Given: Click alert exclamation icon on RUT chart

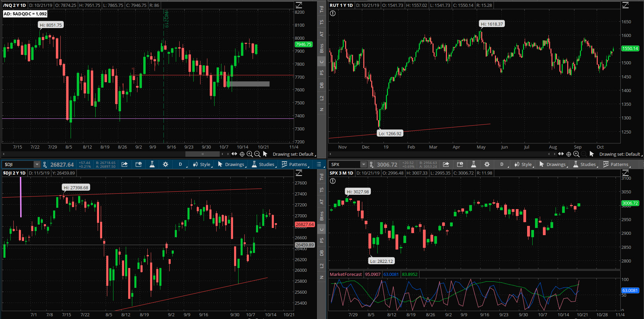Looking at the screenshot, I should (332, 13).
